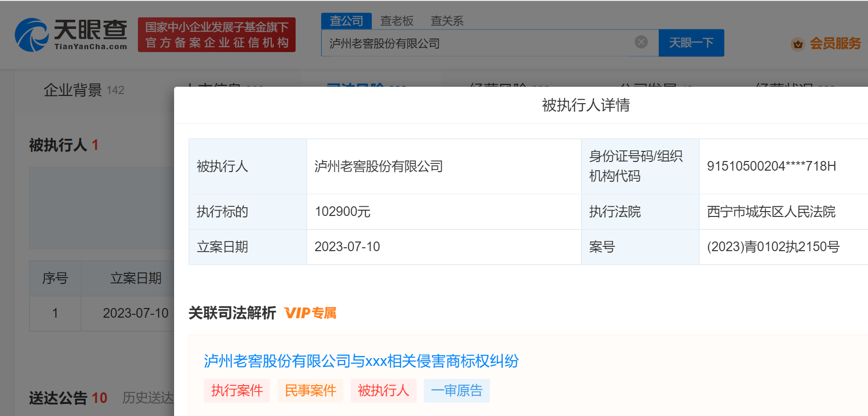This screenshot has width=868, height=416.
Task: Switch to the 查关系 tab
Action: pos(447,21)
